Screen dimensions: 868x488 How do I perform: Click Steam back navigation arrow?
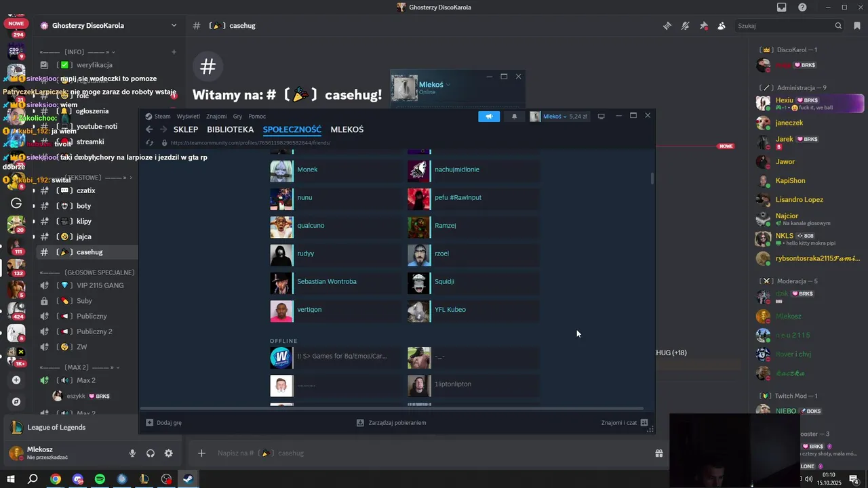coord(149,129)
